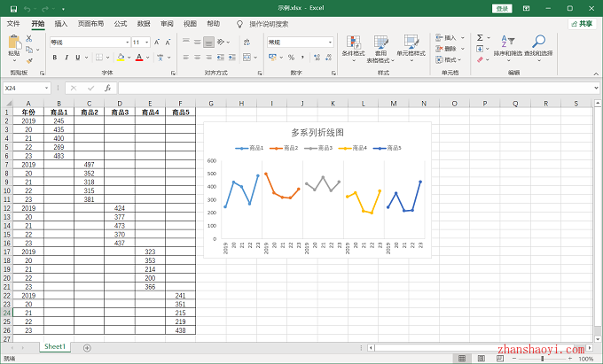Click the Format cells (格式) button
Screen dimensions: 603x364
(x=449, y=60)
